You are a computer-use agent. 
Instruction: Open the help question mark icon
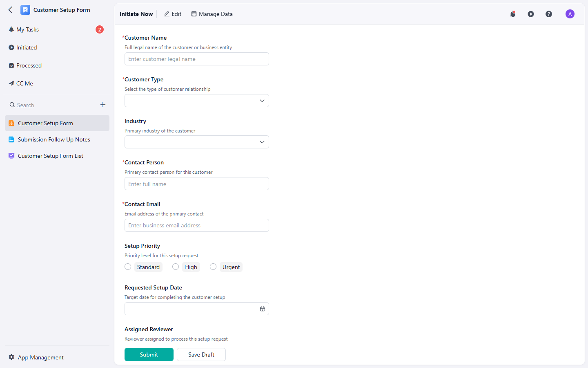click(x=549, y=14)
